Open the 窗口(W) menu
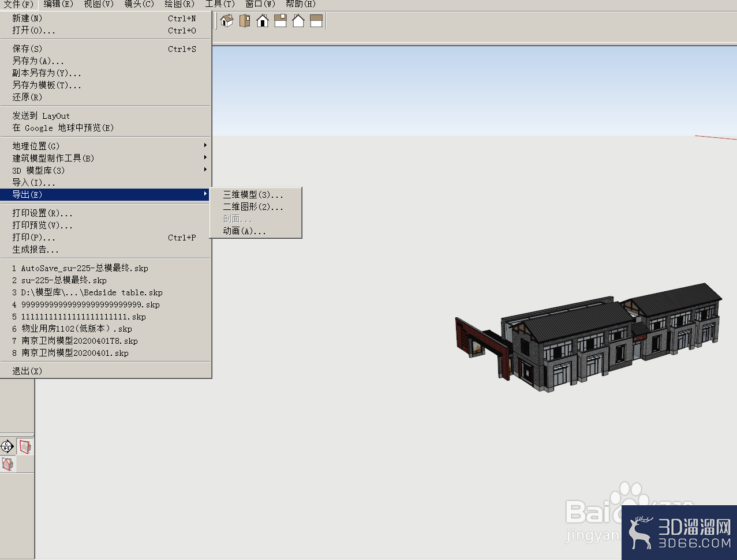Screen dimensions: 737x560 click(260, 4)
